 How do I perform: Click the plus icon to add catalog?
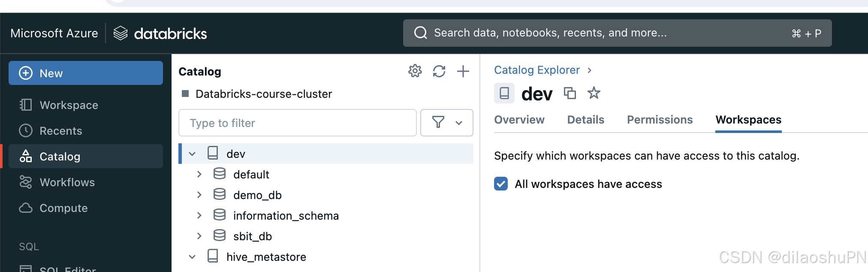tap(463, 71)
